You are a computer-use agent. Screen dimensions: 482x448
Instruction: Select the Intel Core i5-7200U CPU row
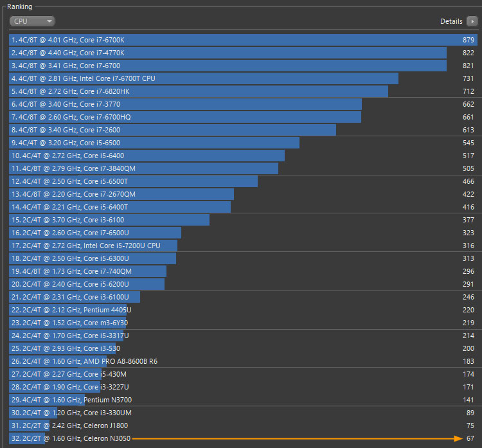pos(243,246)
